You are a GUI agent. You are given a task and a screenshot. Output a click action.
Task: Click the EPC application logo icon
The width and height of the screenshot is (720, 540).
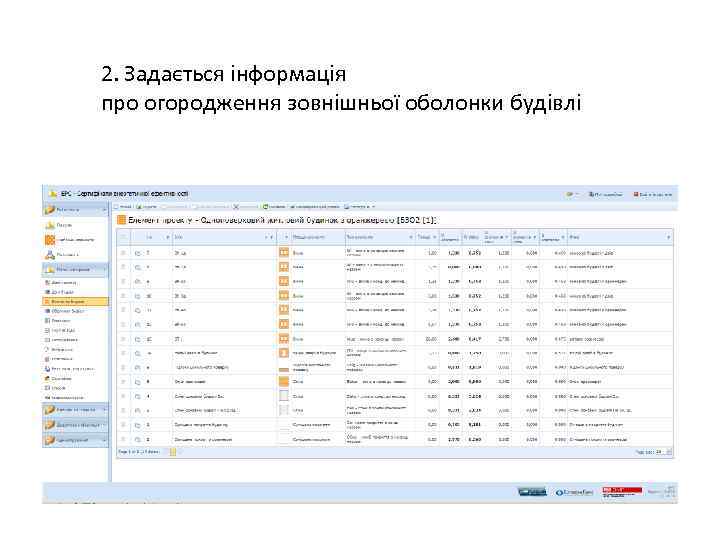click(x=53, y=194)
